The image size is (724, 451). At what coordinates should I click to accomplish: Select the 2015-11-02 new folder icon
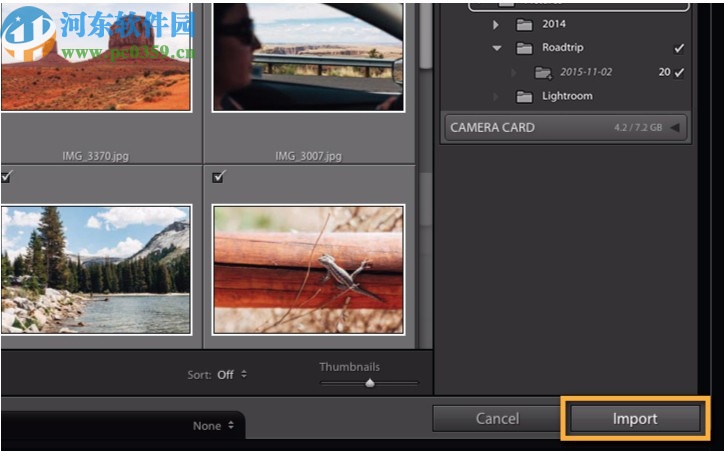click(x=543, y=72)
